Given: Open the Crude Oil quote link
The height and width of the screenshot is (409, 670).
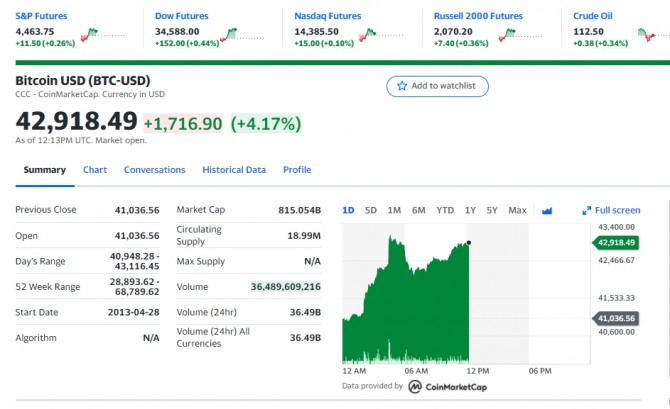Looking at the screenshot, I should click(593, 16).
